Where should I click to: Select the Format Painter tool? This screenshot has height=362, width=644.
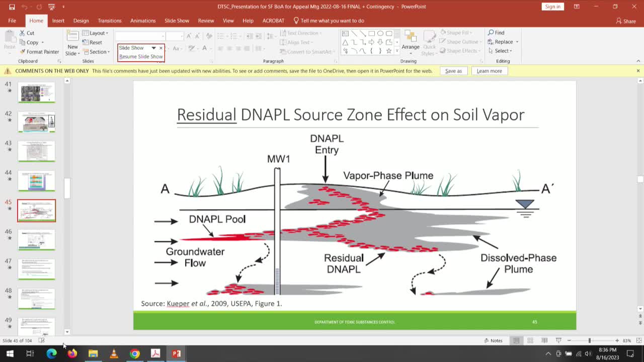coord(39,52)
